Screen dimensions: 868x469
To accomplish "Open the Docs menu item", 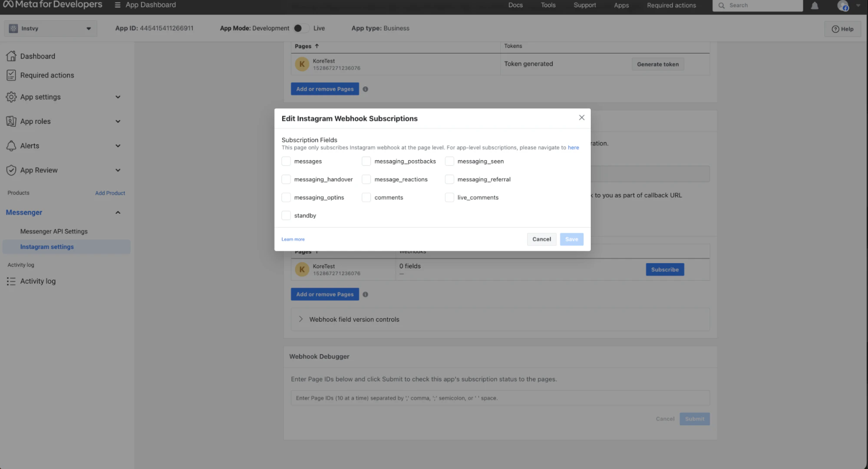I will tap(515, 5).
